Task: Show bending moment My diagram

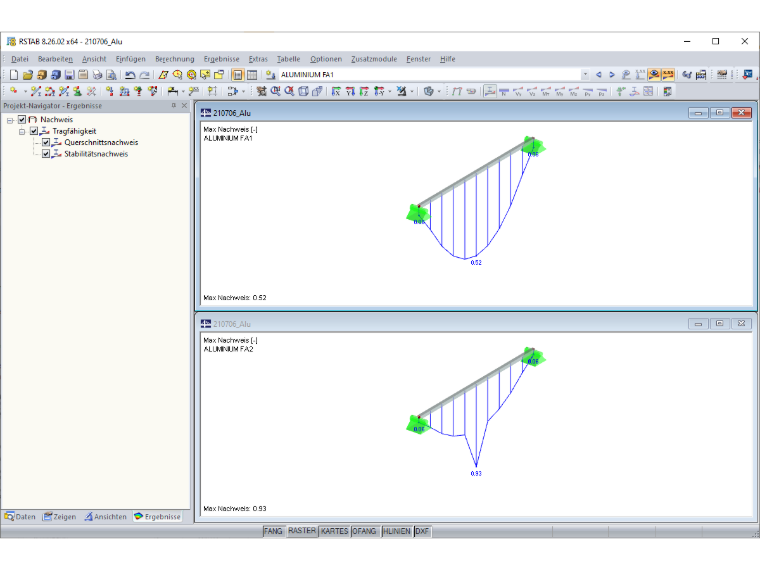Action: pos(560,91)
